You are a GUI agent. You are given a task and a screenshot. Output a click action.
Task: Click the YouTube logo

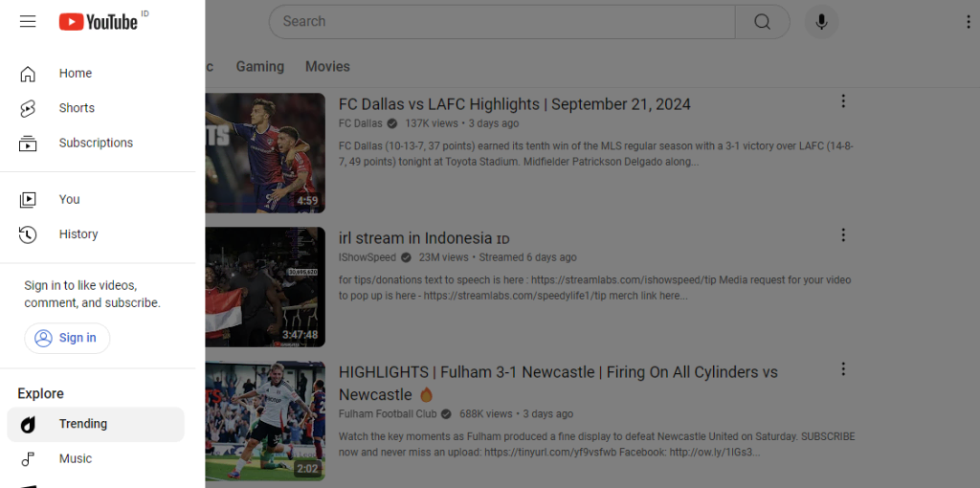click(x=99, y=21)
